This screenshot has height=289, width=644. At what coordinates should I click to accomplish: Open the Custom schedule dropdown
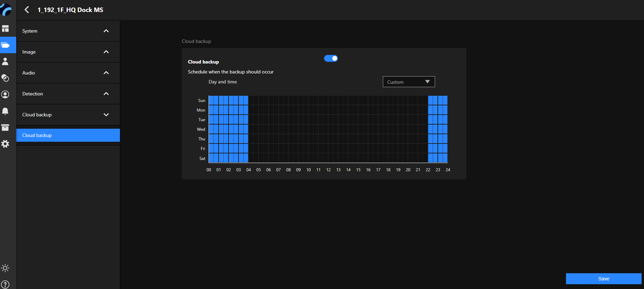tap(409, 82)
